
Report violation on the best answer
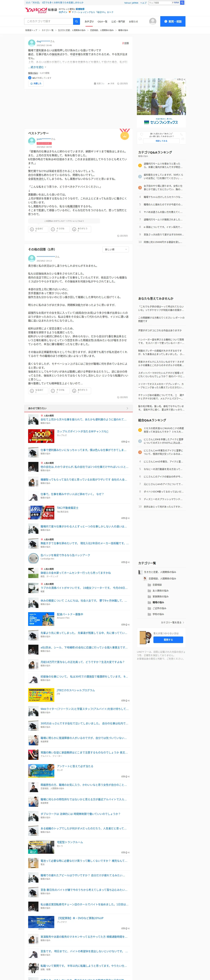[x=122, y=236]
